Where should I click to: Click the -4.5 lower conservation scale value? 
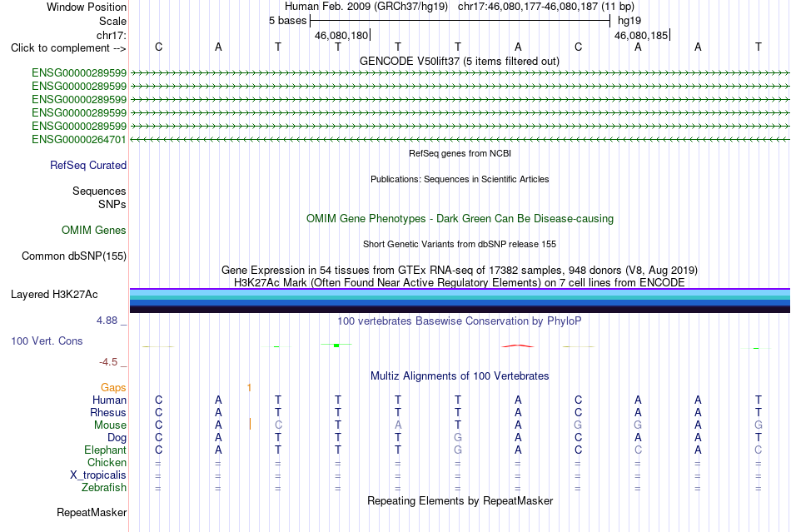coord(108,361)
